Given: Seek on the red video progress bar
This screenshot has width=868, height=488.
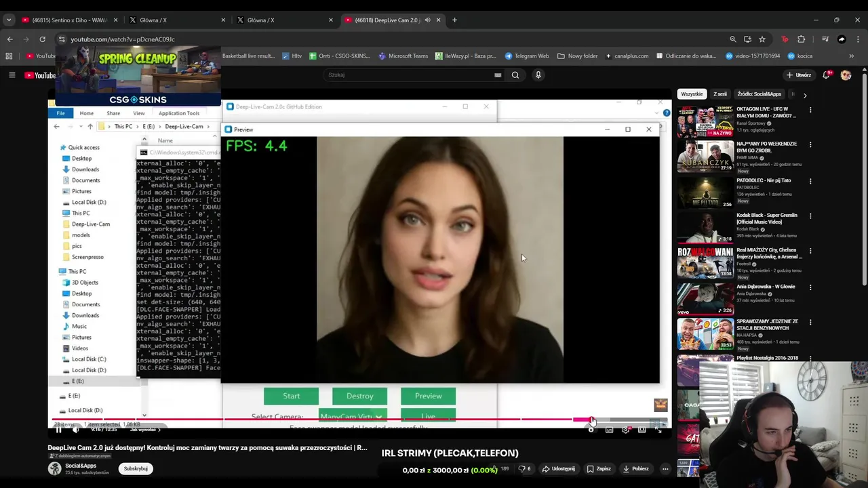Looking at the screenshot, I should click(359, 420).
